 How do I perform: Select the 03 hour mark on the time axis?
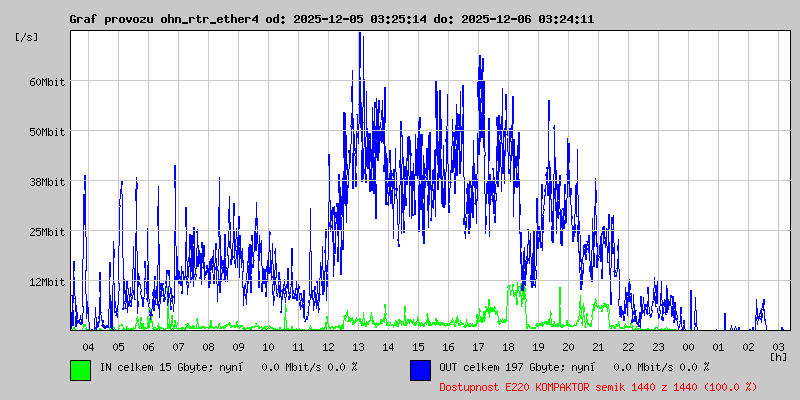[x=778, y=346]
